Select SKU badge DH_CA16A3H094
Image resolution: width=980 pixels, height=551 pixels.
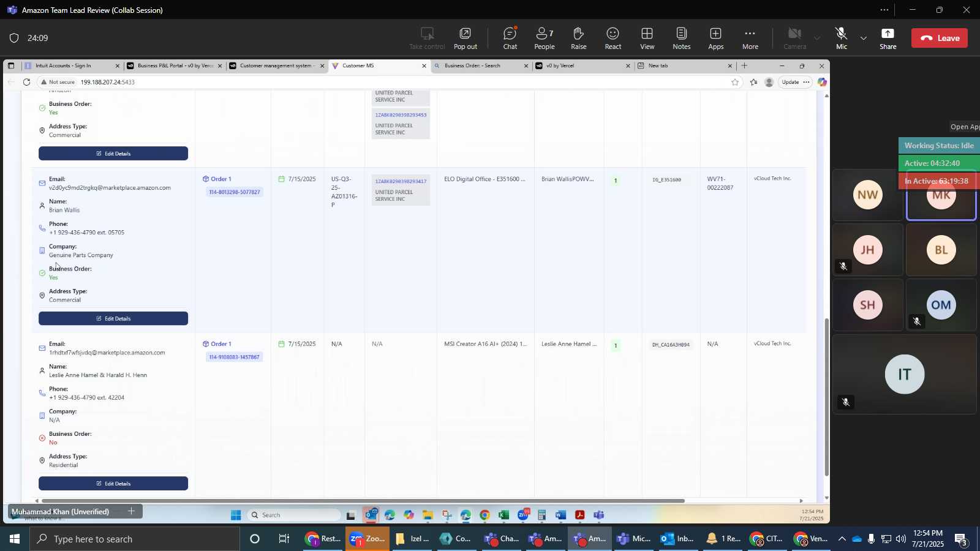click(x=671, y=345)
